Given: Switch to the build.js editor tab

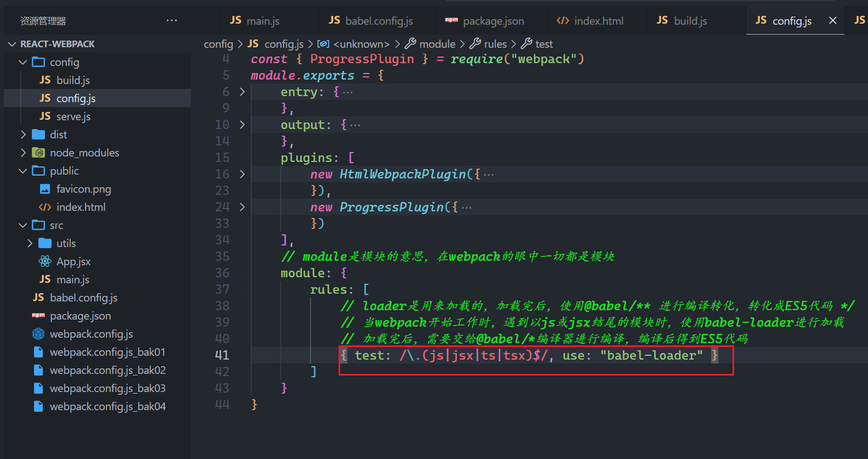Looking at the screenshot, I should point(696,21).
